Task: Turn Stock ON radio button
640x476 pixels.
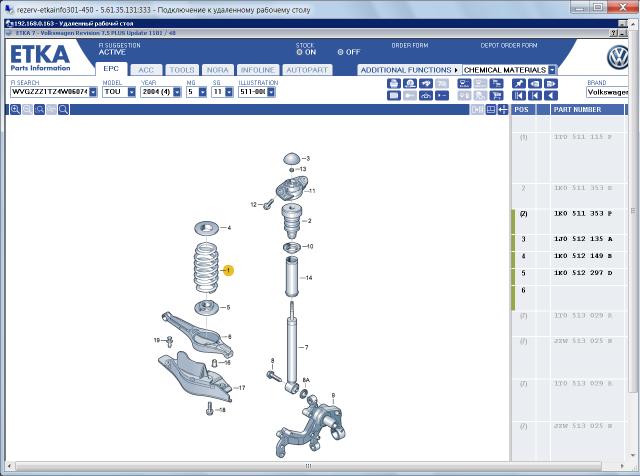Action: 300,52
